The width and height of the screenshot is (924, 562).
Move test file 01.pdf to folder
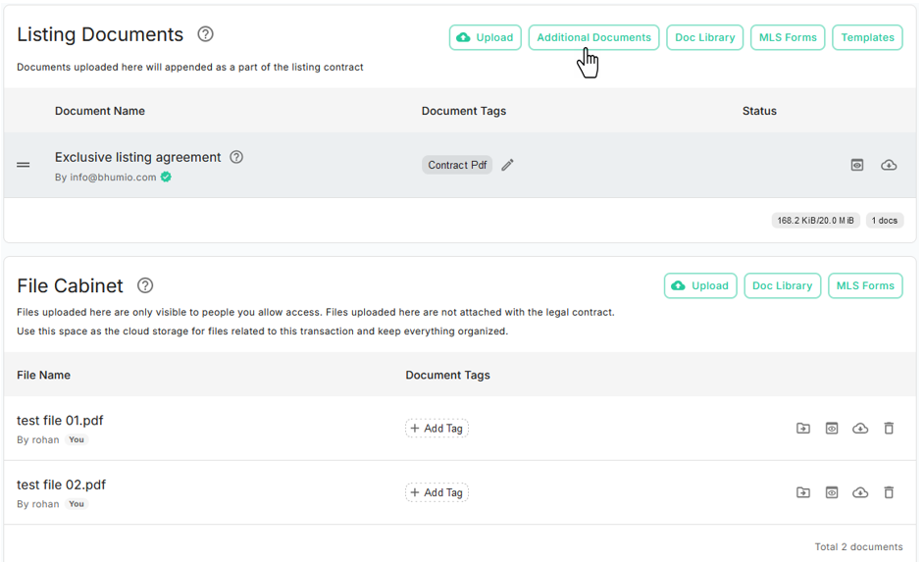tap(803, 429)
